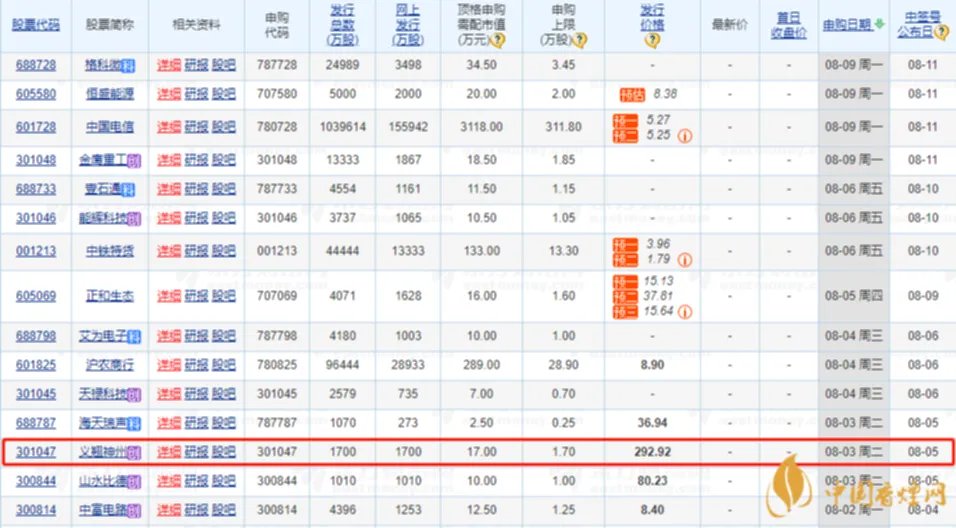This screenshot has width=956, height=528.
Task: Open 沪农商行 stock name link
Action: pos(110,365)
